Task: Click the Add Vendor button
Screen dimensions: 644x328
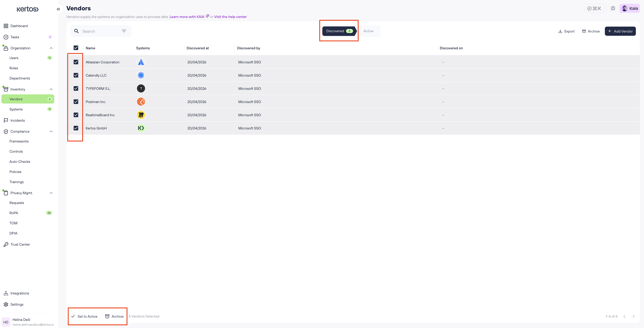Action: click(620, 31)
